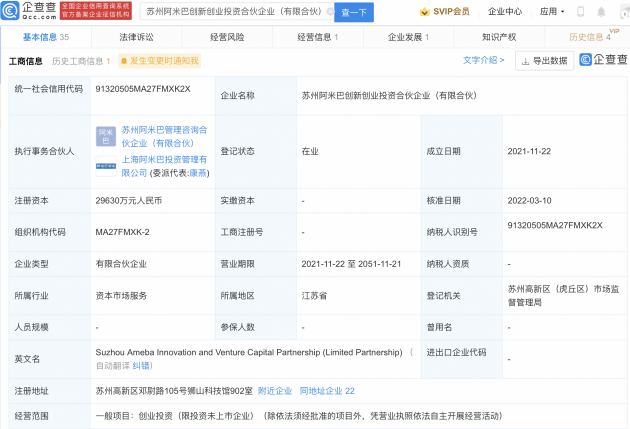Select industry value 资本市场服务
630x429 pixels.
pyautogui.click(x=121, y=296)
